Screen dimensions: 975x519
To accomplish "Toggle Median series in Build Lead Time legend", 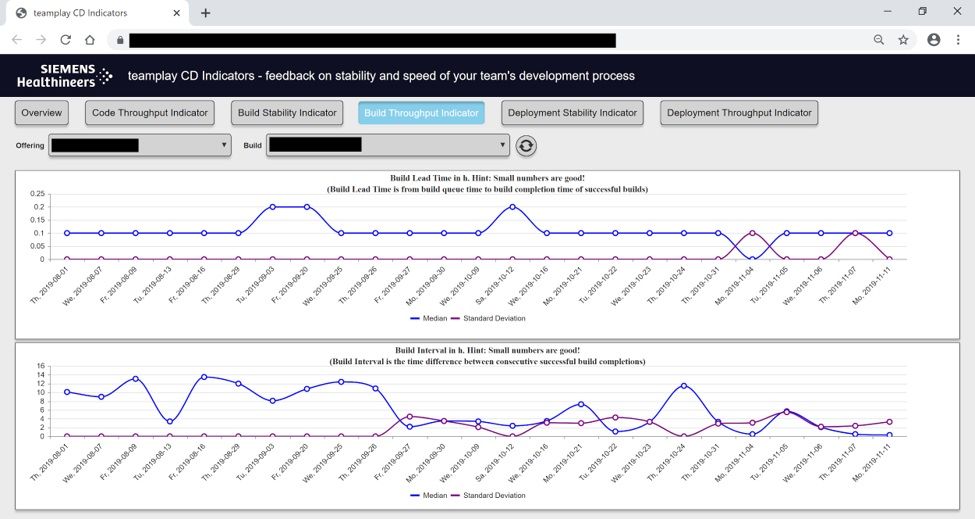I will [x=428, y=318].
